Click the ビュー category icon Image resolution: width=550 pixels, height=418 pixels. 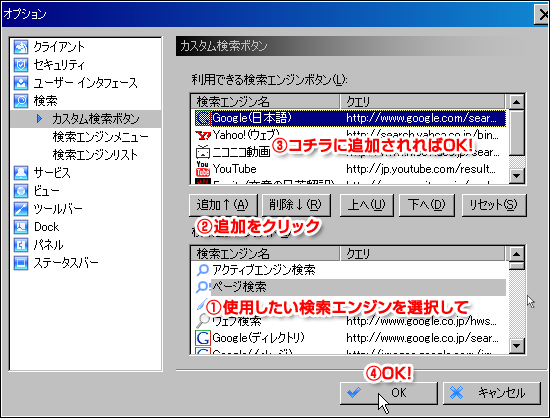21,190
